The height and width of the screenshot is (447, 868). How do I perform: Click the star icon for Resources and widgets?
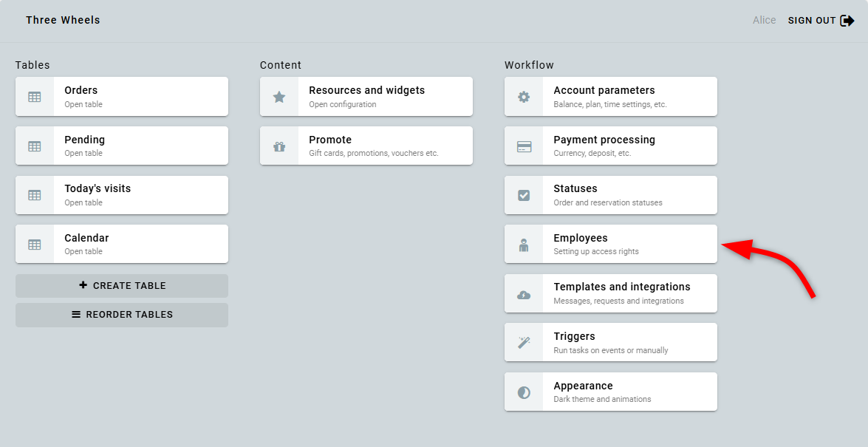[279, 97]
